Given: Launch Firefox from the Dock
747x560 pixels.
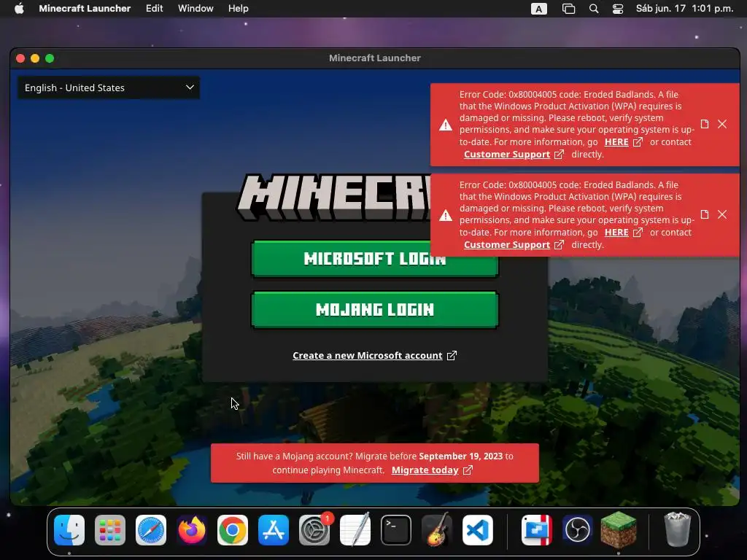Looking at the screenshot, I should [x=192, y=530].
